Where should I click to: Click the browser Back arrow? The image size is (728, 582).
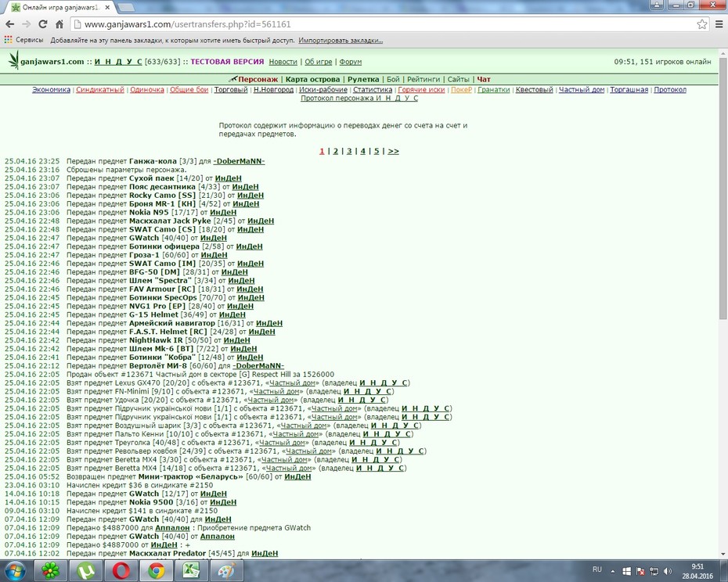coord(9,24)
